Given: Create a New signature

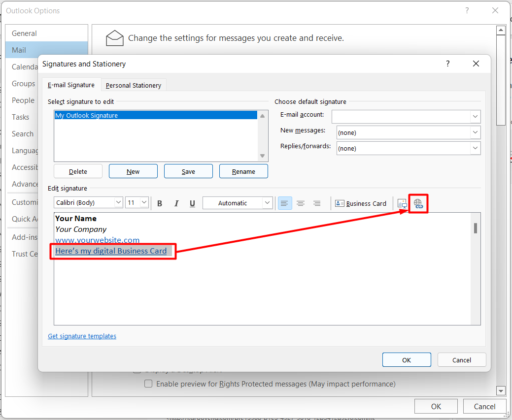Looking at the screenshot, I should click(133, 171).
